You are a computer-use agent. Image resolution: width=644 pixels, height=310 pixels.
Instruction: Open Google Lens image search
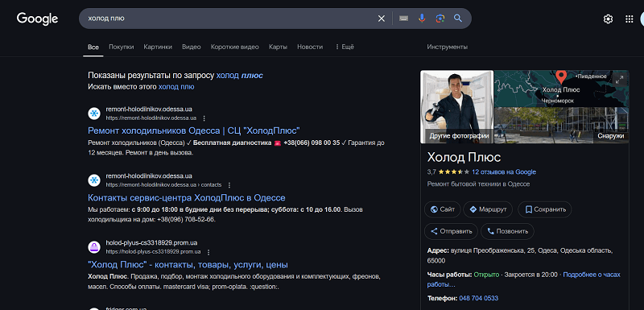tap(440, 19)
